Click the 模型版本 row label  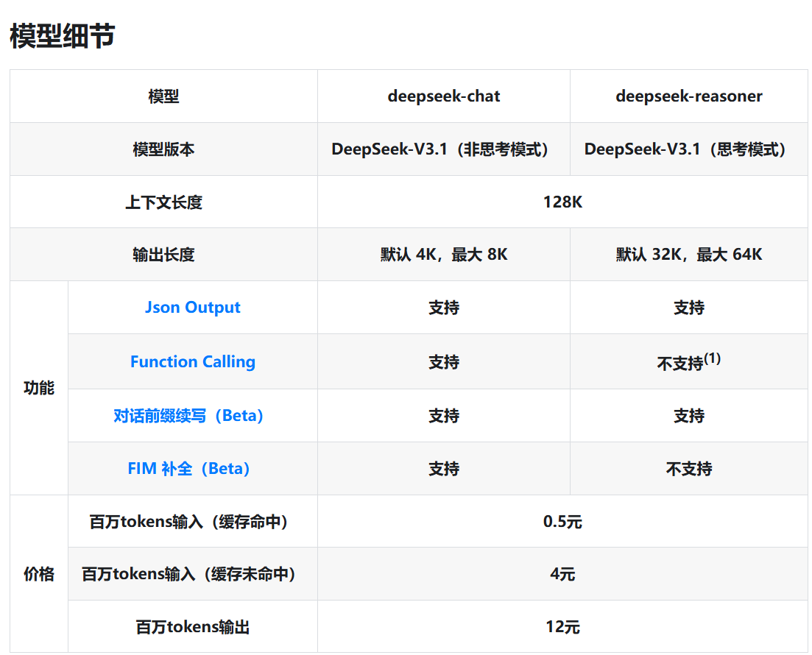click(x=163, y=149)
